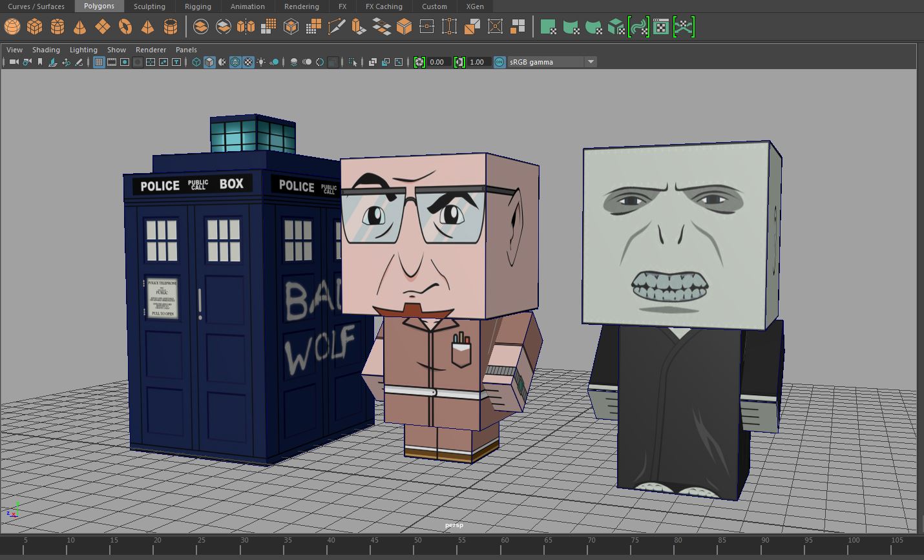924x560 pixels.
Task: Create a polygon pipe from the shelf
Action: [x=171, y=26]
